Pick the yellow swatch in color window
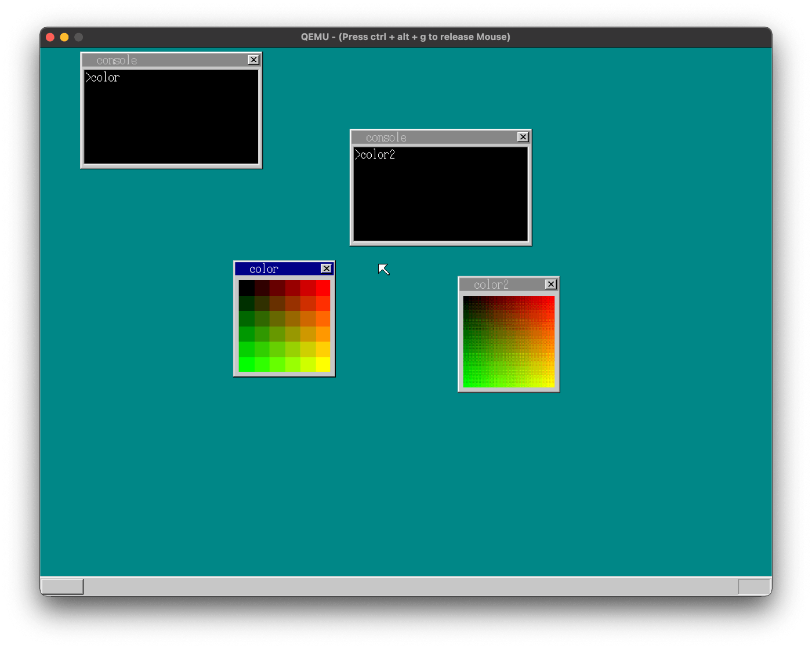The width and height of the screenshot is (812, 649). coord(322,364)
